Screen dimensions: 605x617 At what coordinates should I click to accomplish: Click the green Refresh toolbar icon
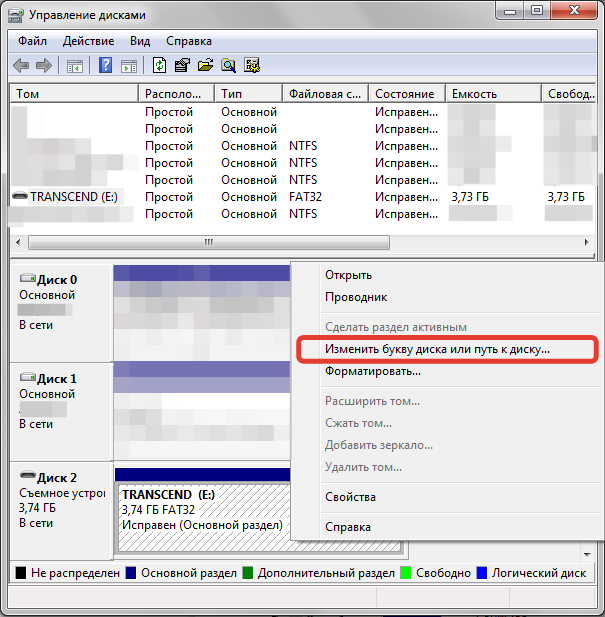[159, 66]
